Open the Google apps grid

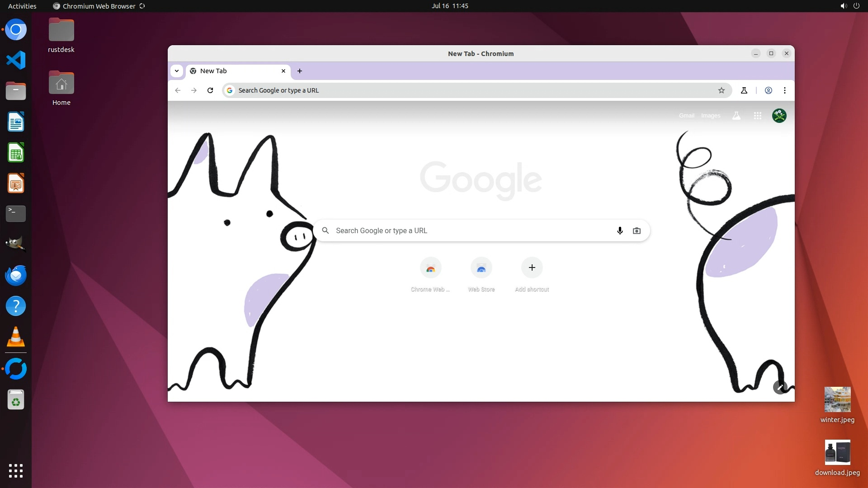click(x=758, y=116)
